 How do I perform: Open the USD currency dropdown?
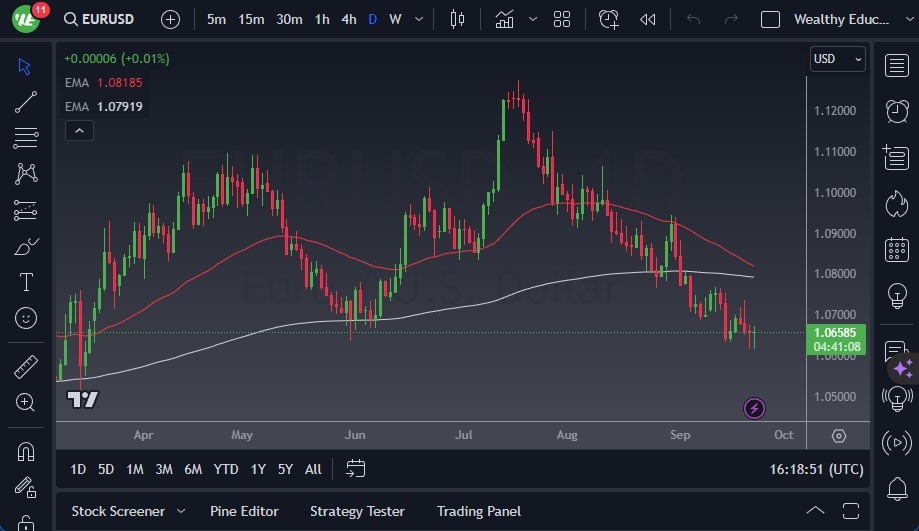click(837, 59)
